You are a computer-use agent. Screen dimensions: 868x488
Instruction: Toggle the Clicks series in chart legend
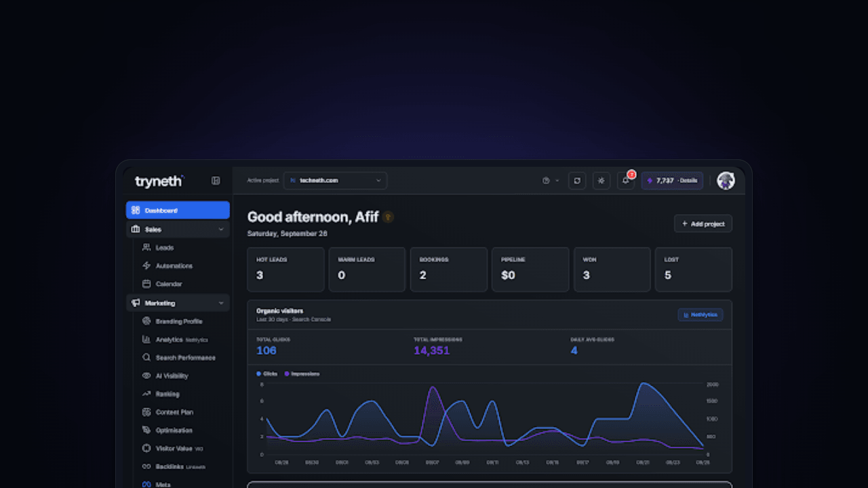pyautogui.click(x=267, y=373)
